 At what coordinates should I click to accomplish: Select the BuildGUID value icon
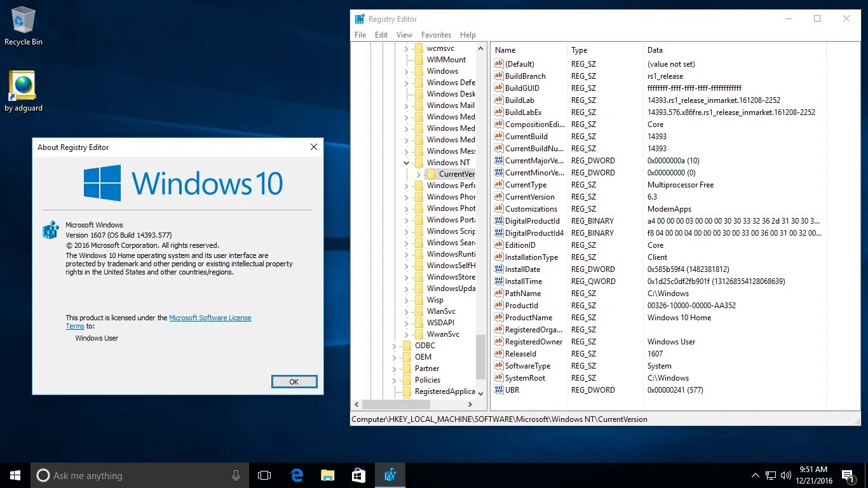point(499,88)
